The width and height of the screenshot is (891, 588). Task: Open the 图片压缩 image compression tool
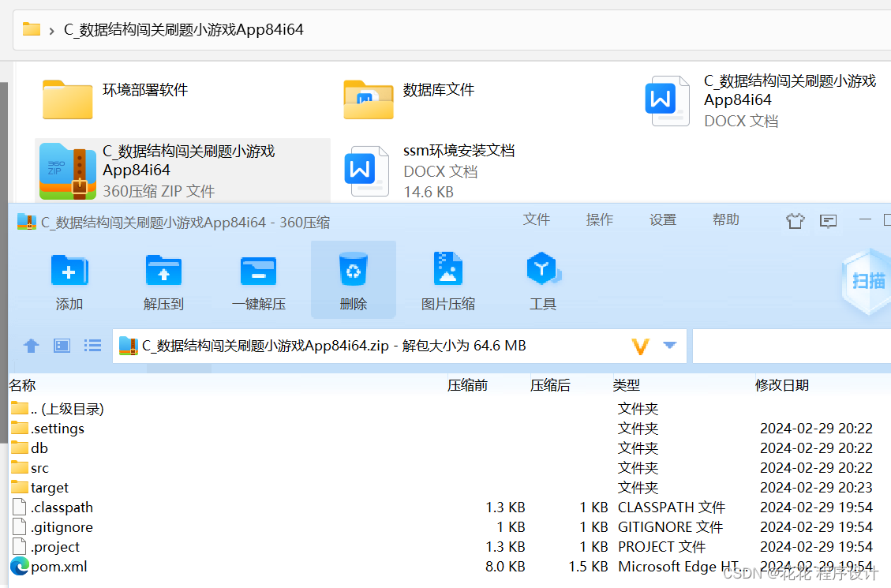447,279
